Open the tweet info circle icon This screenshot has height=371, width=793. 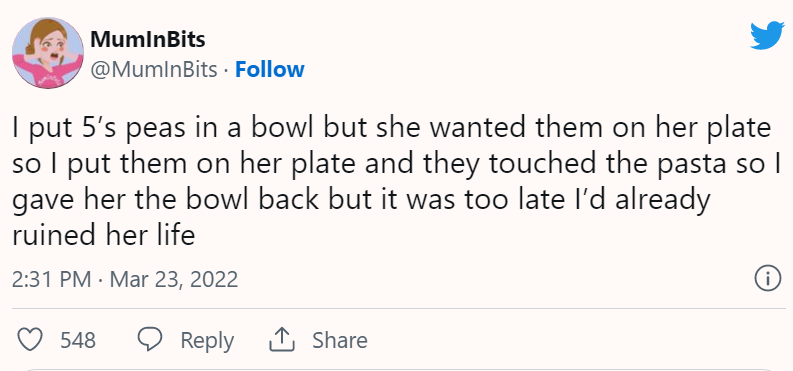tap(767, 280)
